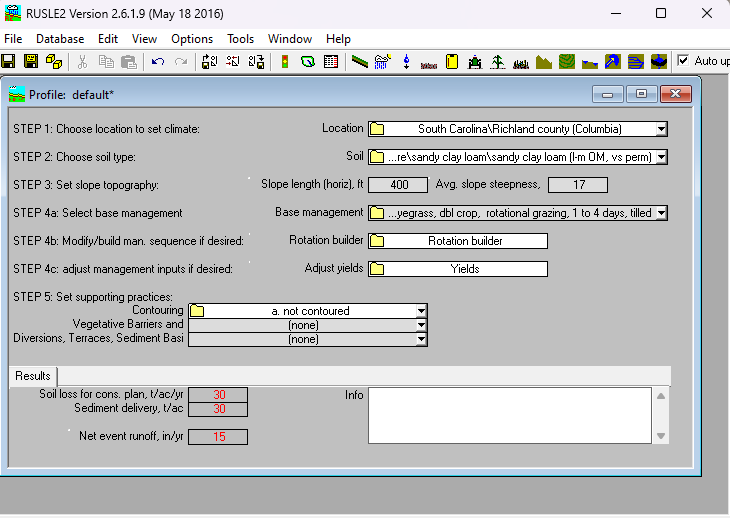Viewport: 730px width, 518px height.
Task: Click the blue droplet arrow toolbar icon
Action: point(406,61)
